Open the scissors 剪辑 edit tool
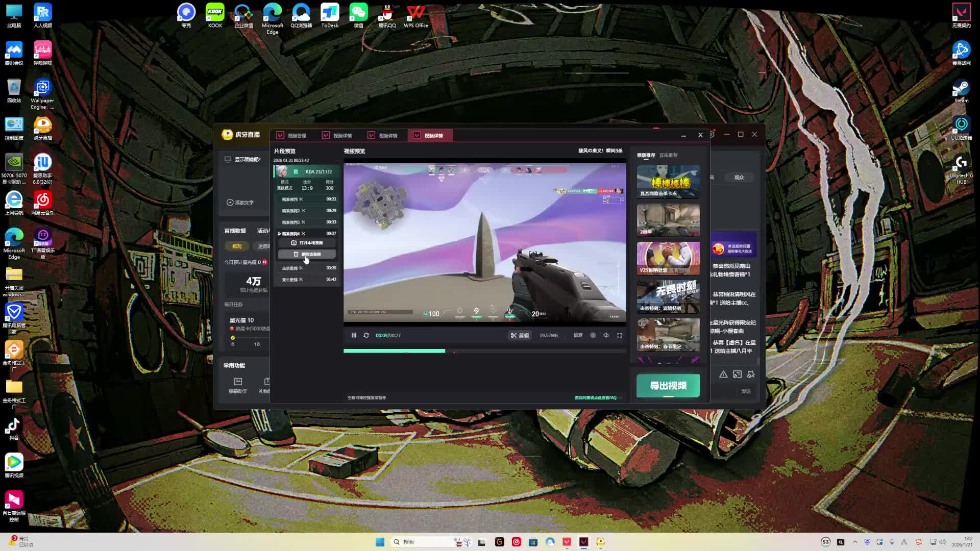The width and height of the screenshot is (980, 551). [x=520, y=335]
